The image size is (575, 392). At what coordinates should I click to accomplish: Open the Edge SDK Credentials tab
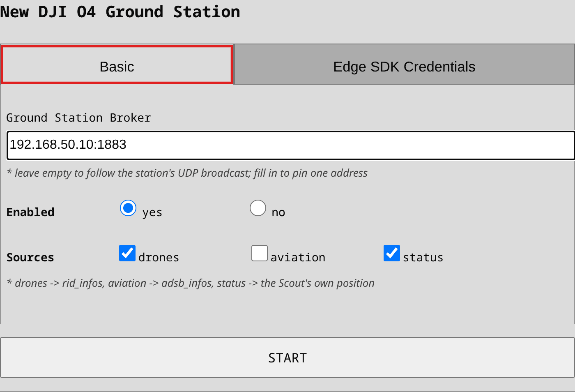(404, 65)
